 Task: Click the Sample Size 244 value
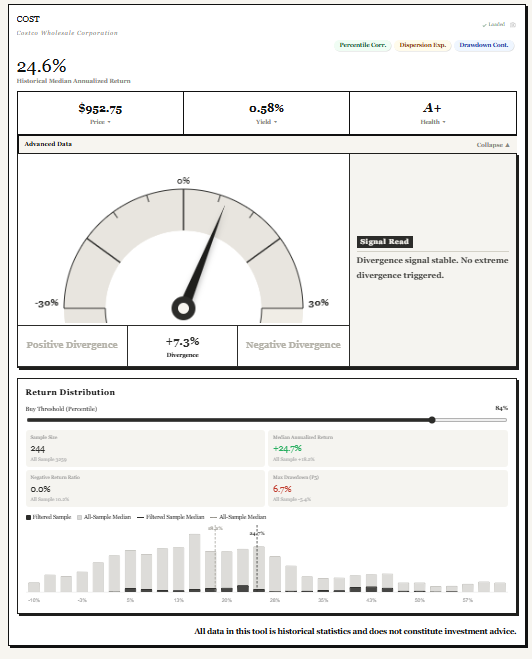37,448
